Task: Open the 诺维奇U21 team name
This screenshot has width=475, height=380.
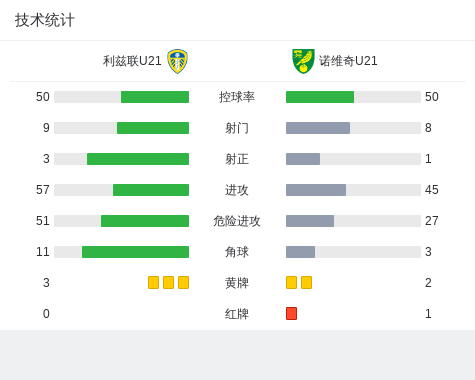Action: [x=348, y=61]
